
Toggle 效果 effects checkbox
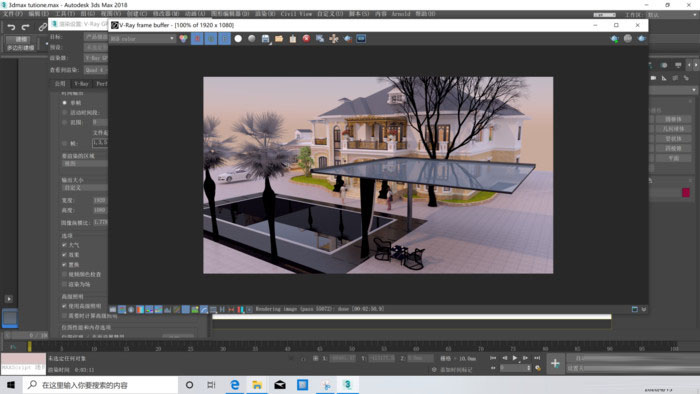(x=64, y=255)
